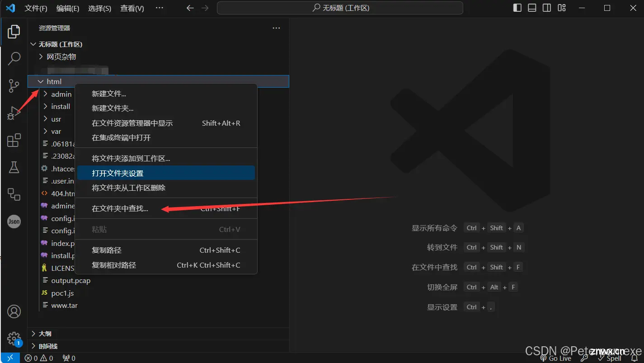644x363 pixels.
Task: Collapse the 无标题 (工作区) workspace section
Action: (x=158, y=44)
